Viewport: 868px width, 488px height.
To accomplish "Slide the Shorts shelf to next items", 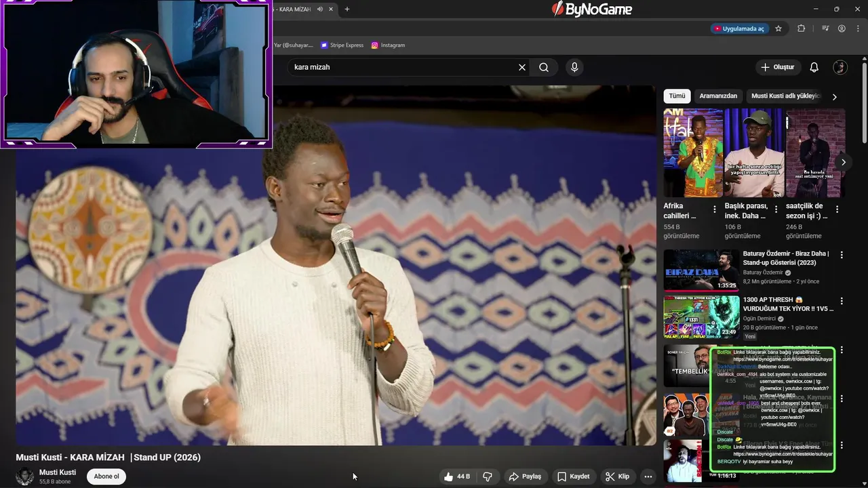I will coord(844,162).
